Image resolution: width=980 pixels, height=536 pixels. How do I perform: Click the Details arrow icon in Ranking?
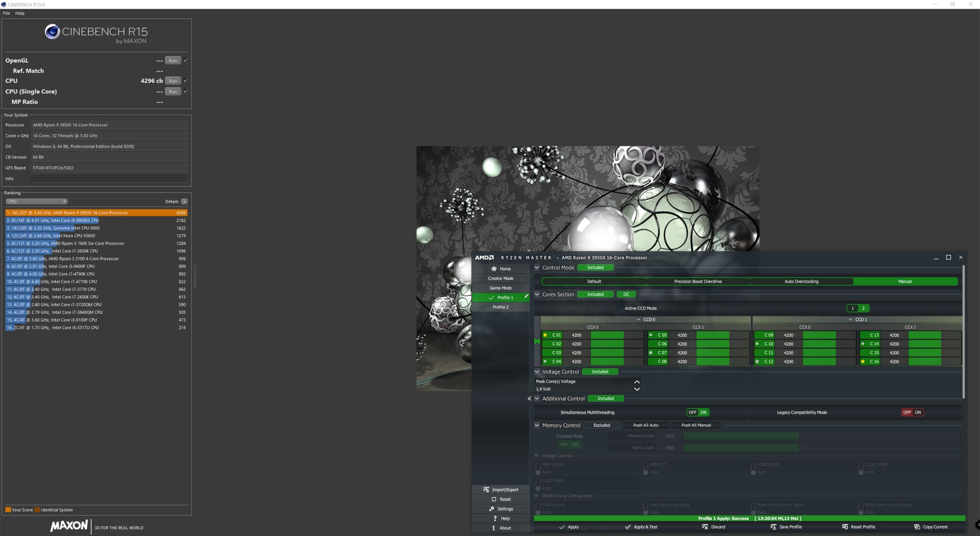(x=184, y=202)
